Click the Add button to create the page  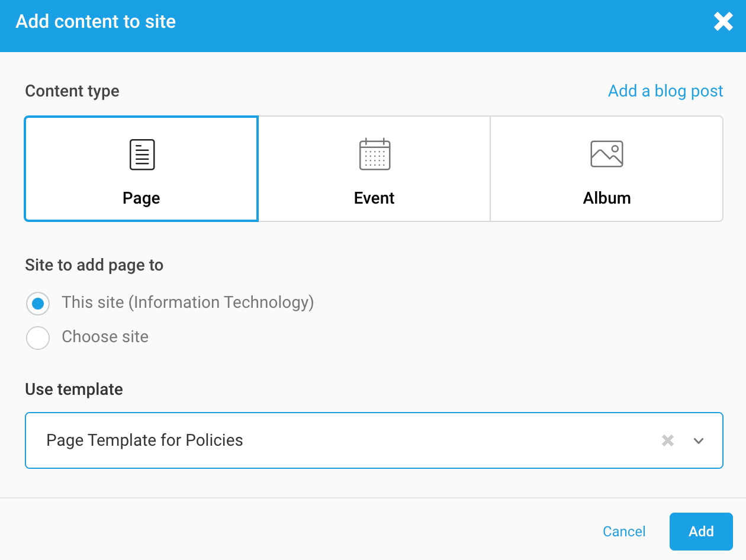coord(701,531)
